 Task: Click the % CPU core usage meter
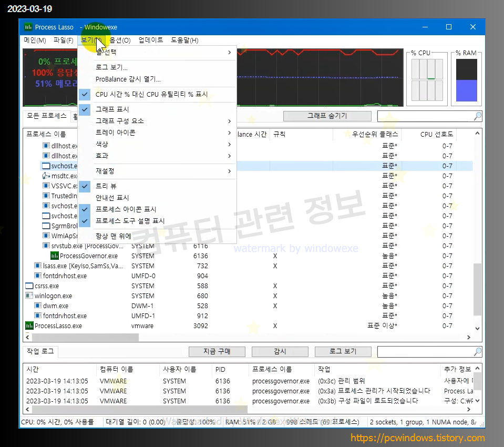[x=427, y=80]
